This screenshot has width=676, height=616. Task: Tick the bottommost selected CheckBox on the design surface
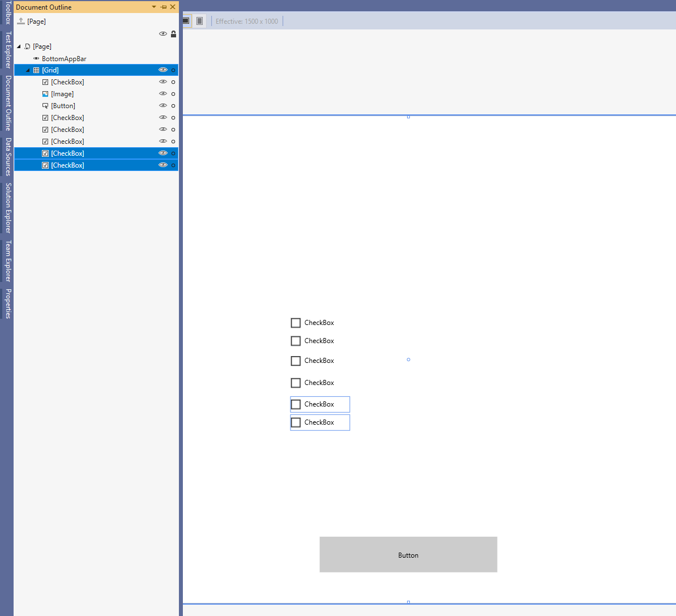(296, 422)
